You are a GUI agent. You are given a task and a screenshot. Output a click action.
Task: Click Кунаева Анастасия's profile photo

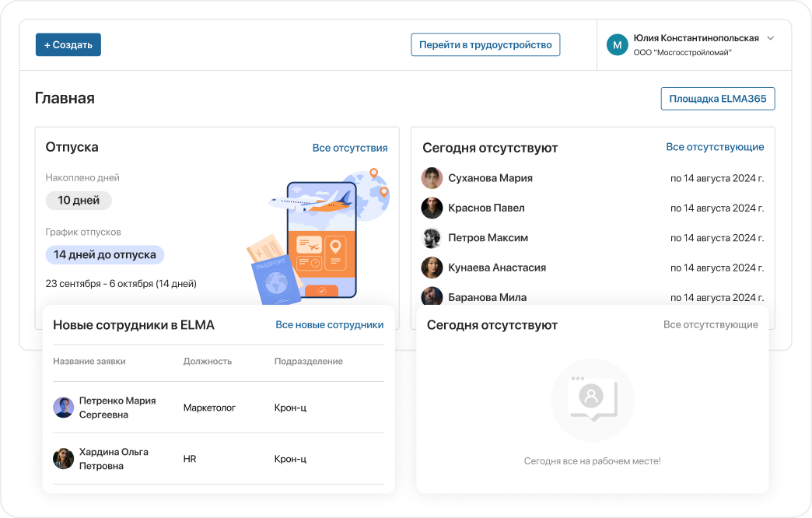432,268
